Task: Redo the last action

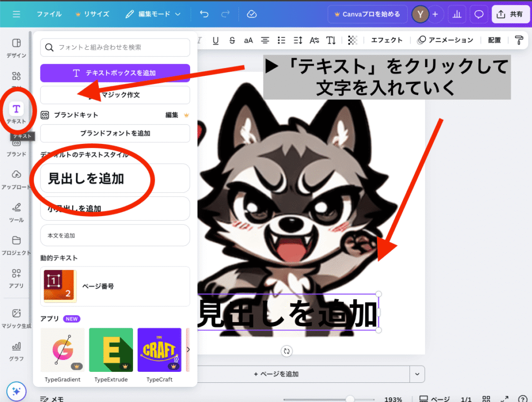Action: [225, 14]
